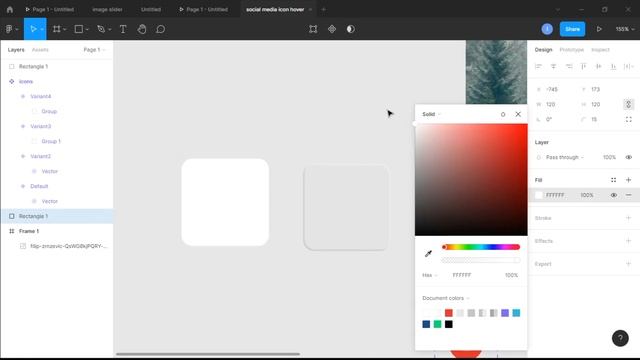The height and width of the screenshot is (360, 640).
Task: Add an effect with the plus icon
Action: [629, 241]
